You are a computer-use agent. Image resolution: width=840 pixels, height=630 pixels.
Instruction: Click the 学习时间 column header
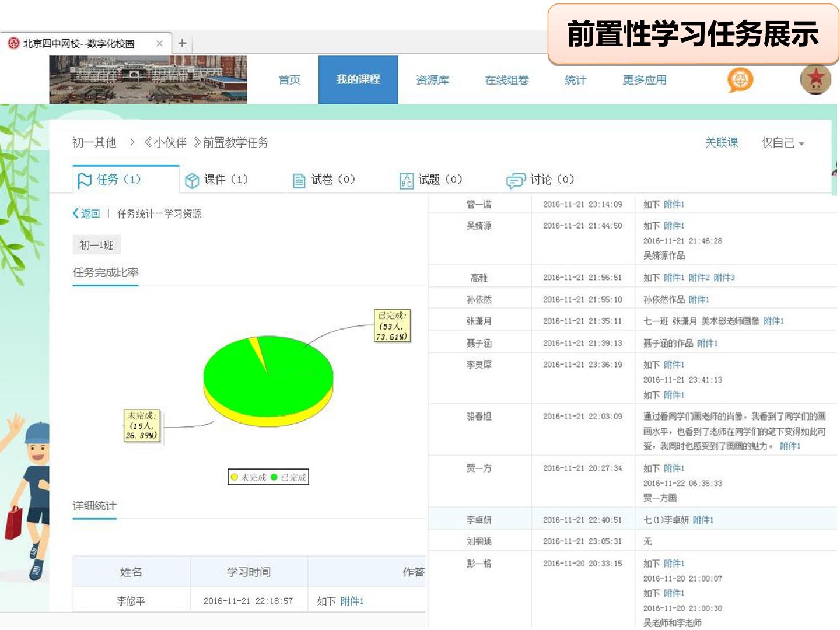pyautogui.click(x=249, y=572)
